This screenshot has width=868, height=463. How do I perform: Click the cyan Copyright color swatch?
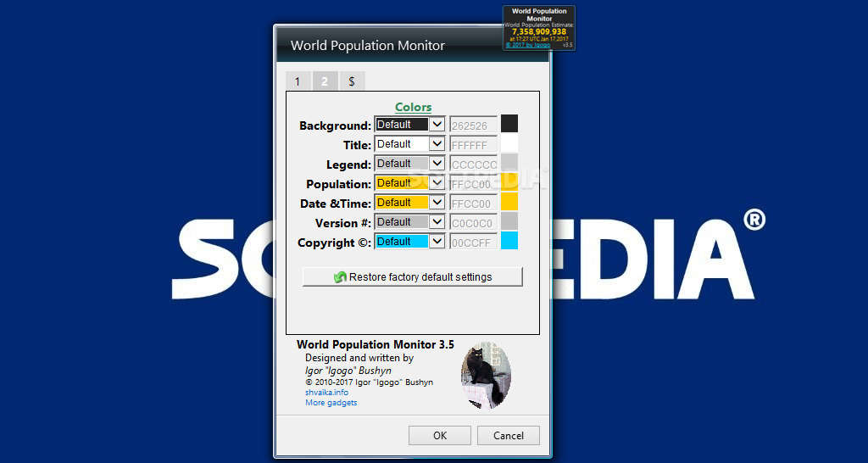tap(509, 240)
